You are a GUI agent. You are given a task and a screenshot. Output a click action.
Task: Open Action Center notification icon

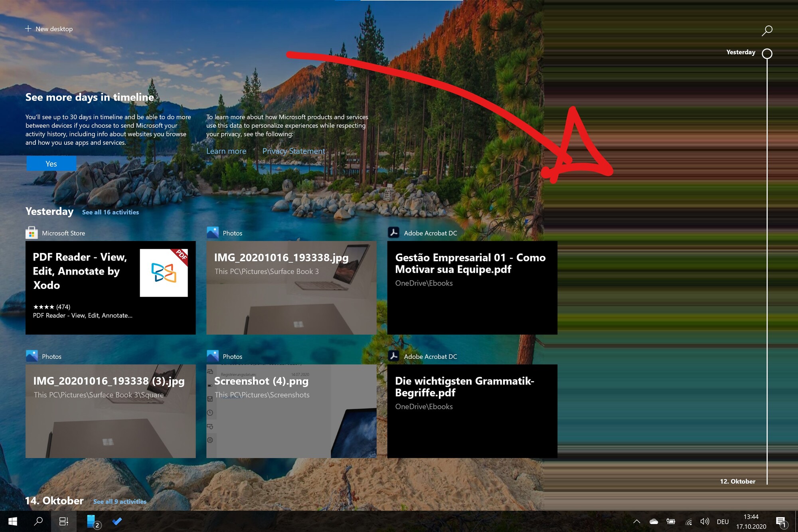pyautogui.click(x=781, y=522)
